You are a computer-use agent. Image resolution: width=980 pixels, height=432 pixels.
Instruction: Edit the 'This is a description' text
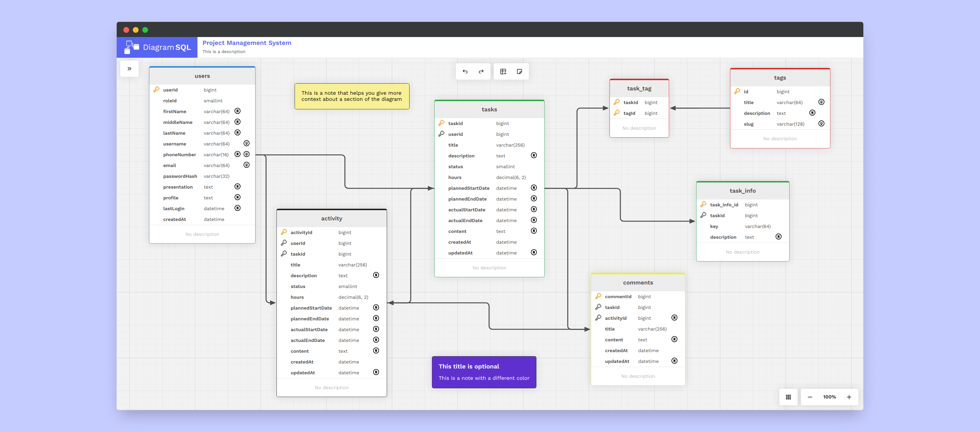click(224, 52)
